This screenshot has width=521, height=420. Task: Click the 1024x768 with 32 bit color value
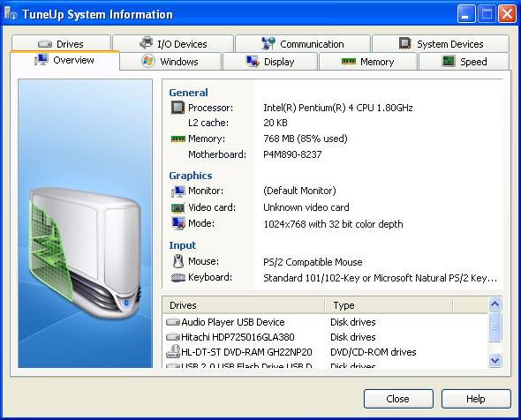tap(333, 224)
